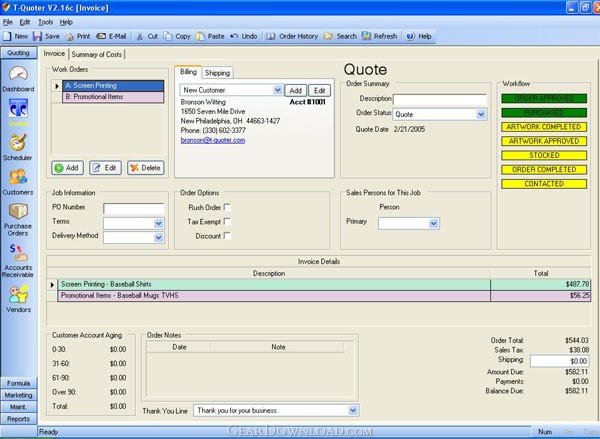
Task: Click the ORDER APPROVED workflow bar
Action: pyautogui.click(x=544, y=98)
